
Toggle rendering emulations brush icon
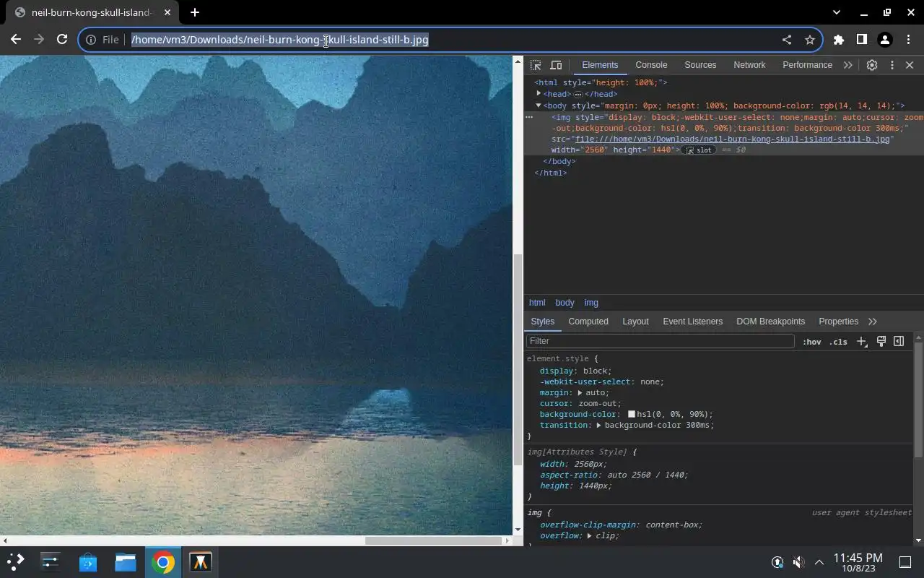coord(881,341)
